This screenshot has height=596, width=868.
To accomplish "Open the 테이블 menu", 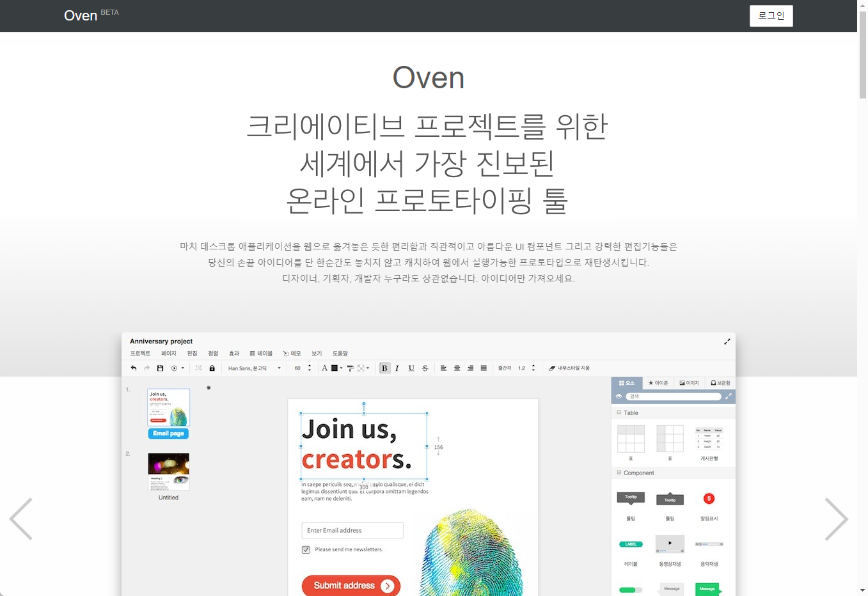I will coord(261,354).
